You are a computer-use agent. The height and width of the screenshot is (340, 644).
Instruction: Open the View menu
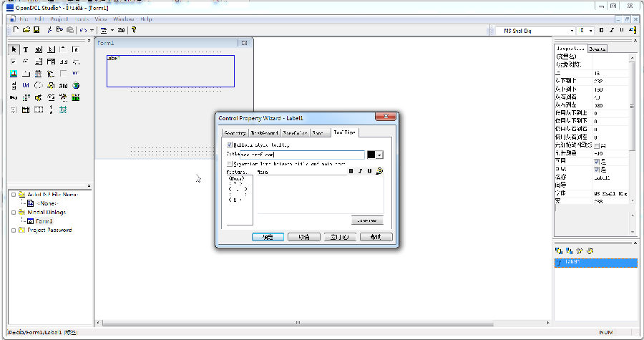[x=101, y=19]
